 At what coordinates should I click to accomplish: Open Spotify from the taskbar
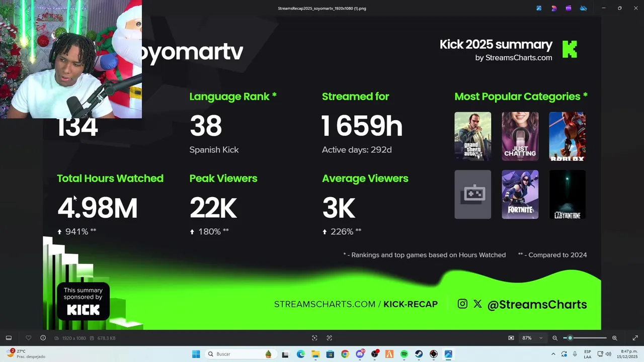point(404,354)
